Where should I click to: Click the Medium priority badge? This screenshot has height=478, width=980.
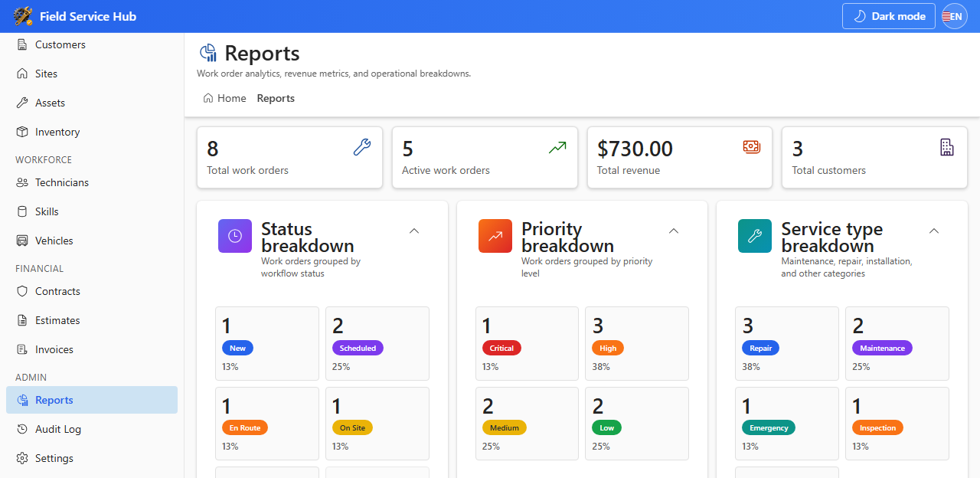[505, 427]
